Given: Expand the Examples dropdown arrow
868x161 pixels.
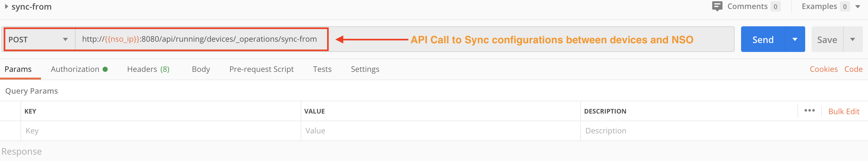Looking at the screenshot, I should click(858, 6).
